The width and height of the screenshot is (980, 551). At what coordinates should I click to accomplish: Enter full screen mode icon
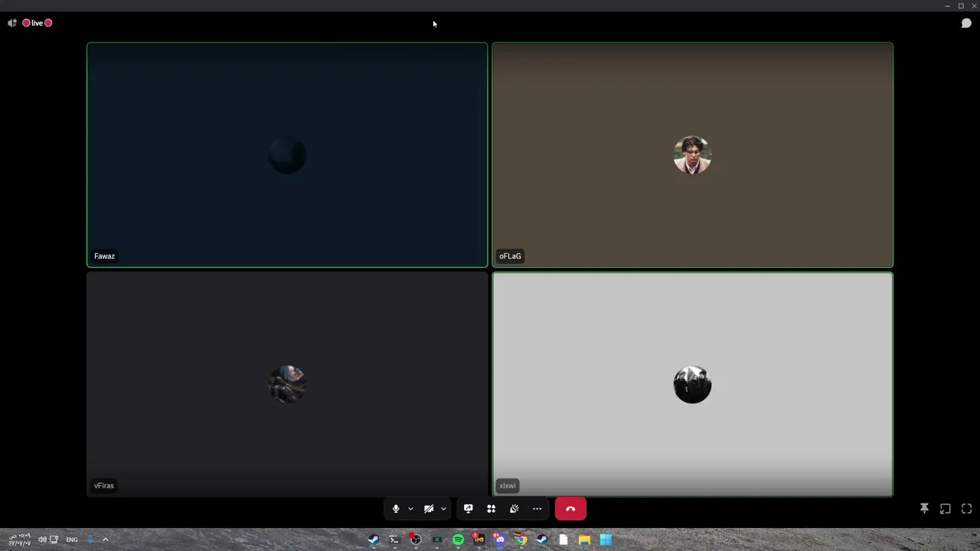click(x=967, y=509)
